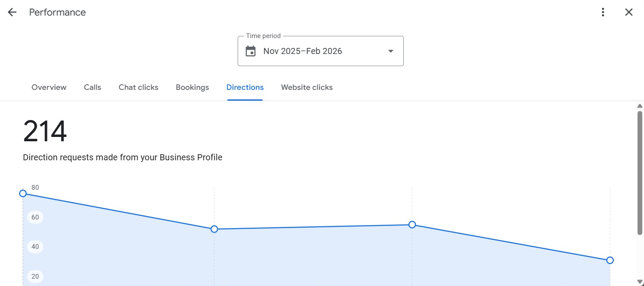The height and width of the screenshot is (286, 644).
Task: Close the Performance panel
Action: 629,13
